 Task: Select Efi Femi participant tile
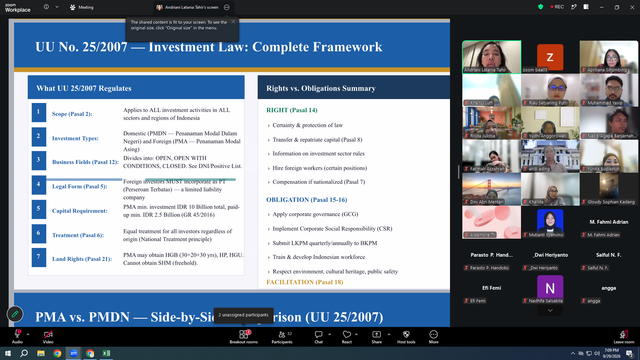tap(491, 288)
